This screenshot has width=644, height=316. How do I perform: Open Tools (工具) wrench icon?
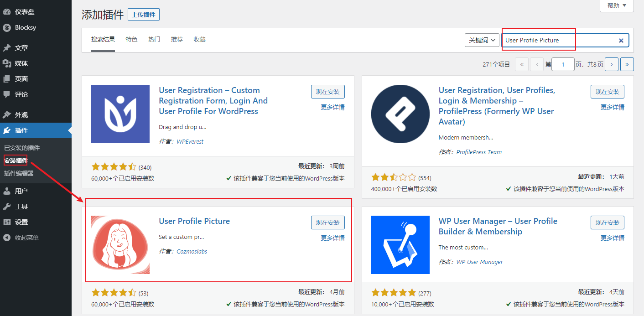7,207
